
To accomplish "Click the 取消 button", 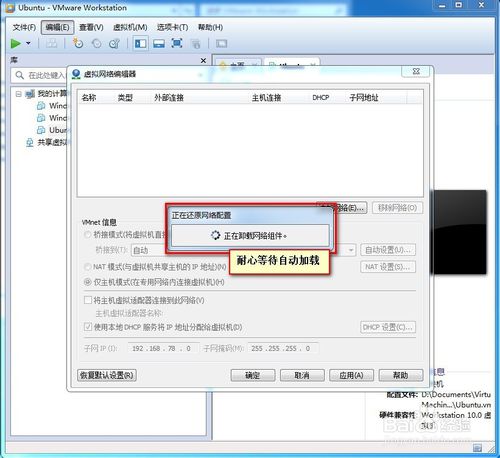I will 302,375.
